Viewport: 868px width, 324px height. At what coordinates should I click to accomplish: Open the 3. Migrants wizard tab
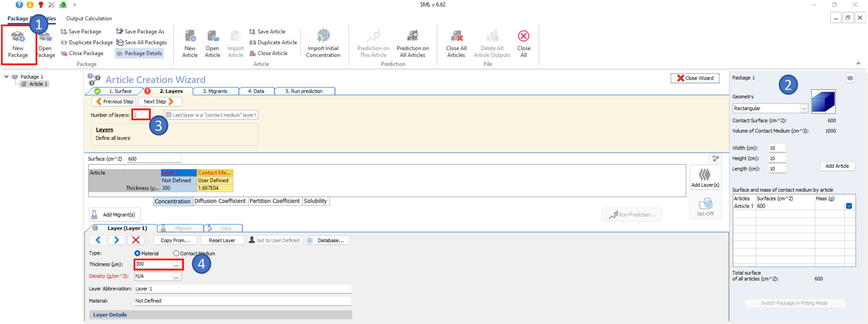[215, 91]
